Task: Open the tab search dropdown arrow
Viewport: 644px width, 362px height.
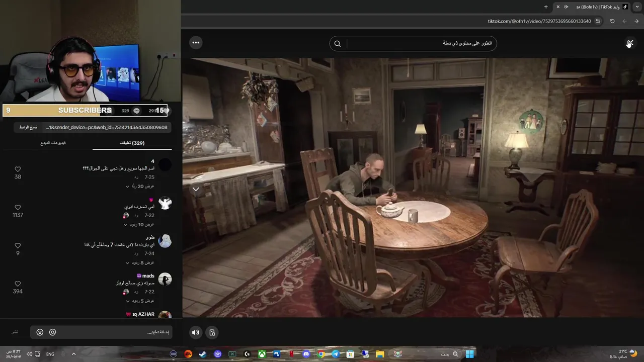Action: click(x=637, y=7)
